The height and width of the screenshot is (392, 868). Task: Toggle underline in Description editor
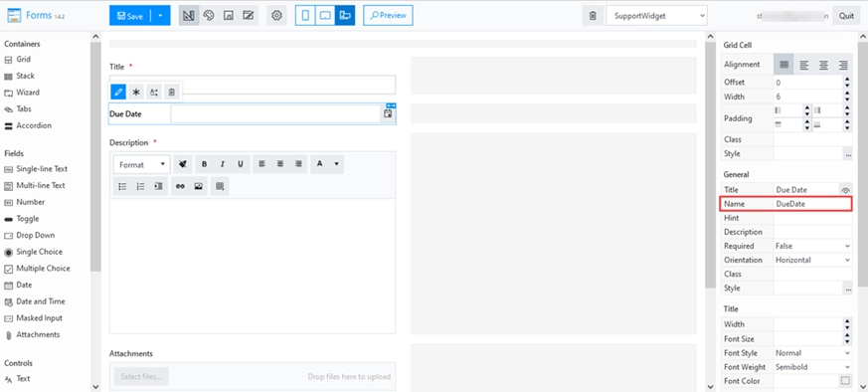tap(241, 164)
